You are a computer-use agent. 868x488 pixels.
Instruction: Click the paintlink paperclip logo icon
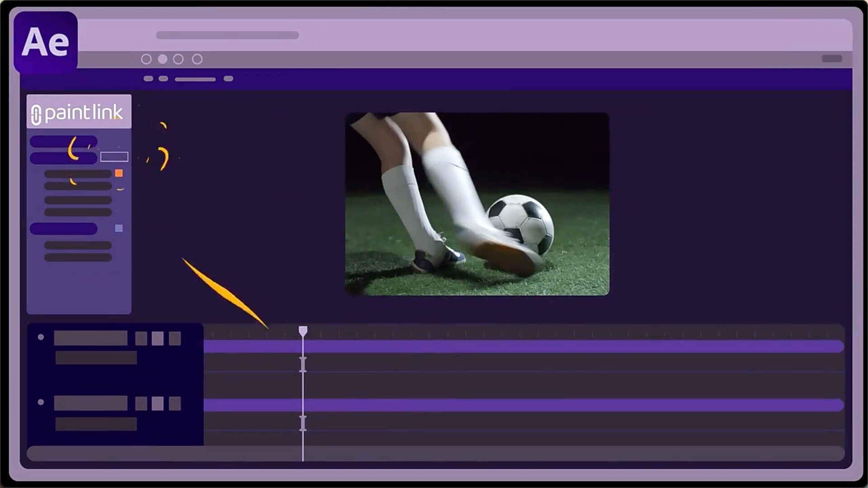pyautogui.click(x=36, y=114)
